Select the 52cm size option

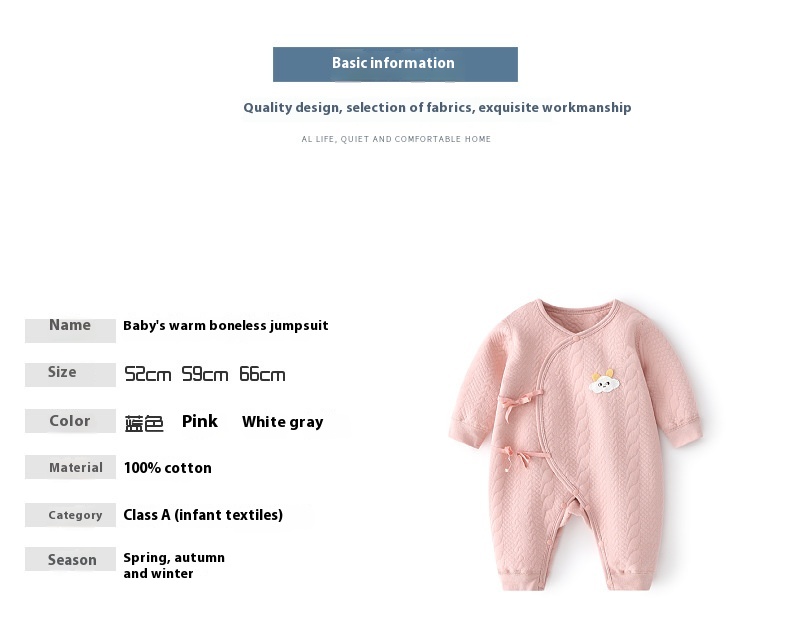pyautogui.click(x=148, y=374)
